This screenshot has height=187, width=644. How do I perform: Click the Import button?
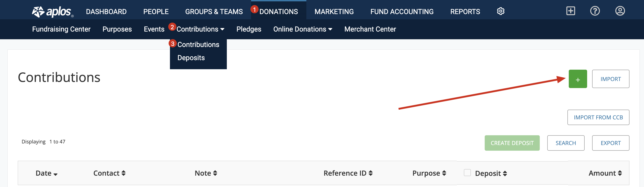tap(610, 79)
